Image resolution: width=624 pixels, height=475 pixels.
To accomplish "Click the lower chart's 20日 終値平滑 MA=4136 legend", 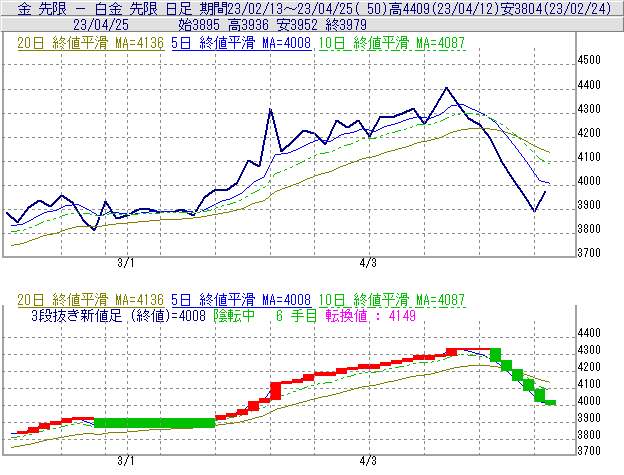I will coord(91,300).
